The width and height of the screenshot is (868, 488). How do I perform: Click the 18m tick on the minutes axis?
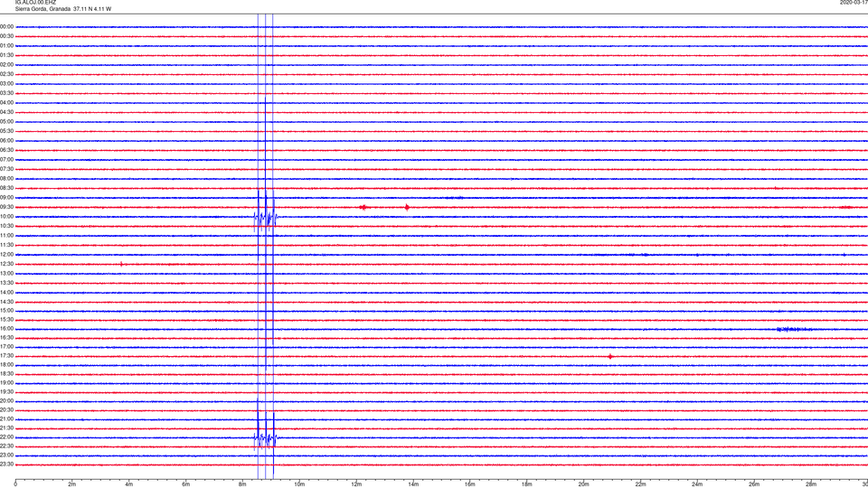point(527,484)
